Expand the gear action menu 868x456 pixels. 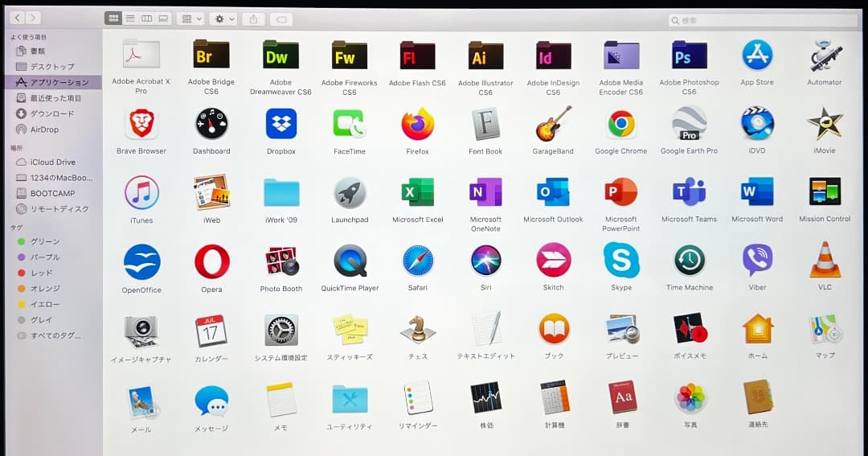click(223, 18)
